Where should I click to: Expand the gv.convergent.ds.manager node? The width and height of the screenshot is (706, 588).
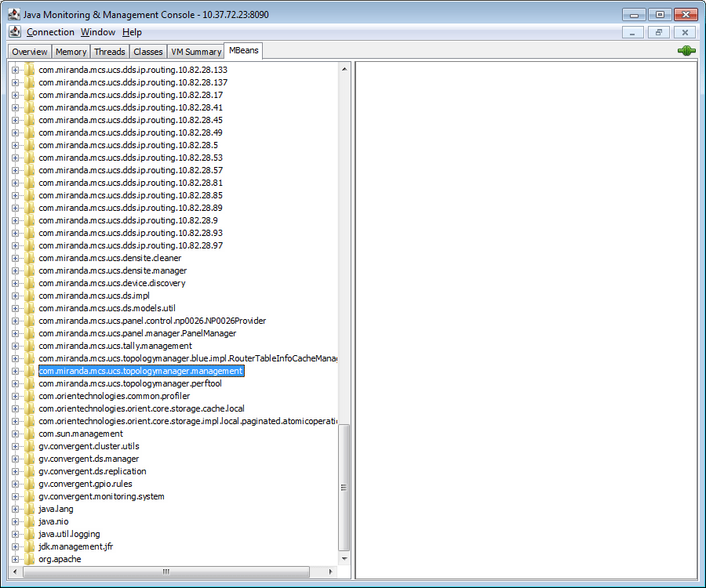coord(16,459)
